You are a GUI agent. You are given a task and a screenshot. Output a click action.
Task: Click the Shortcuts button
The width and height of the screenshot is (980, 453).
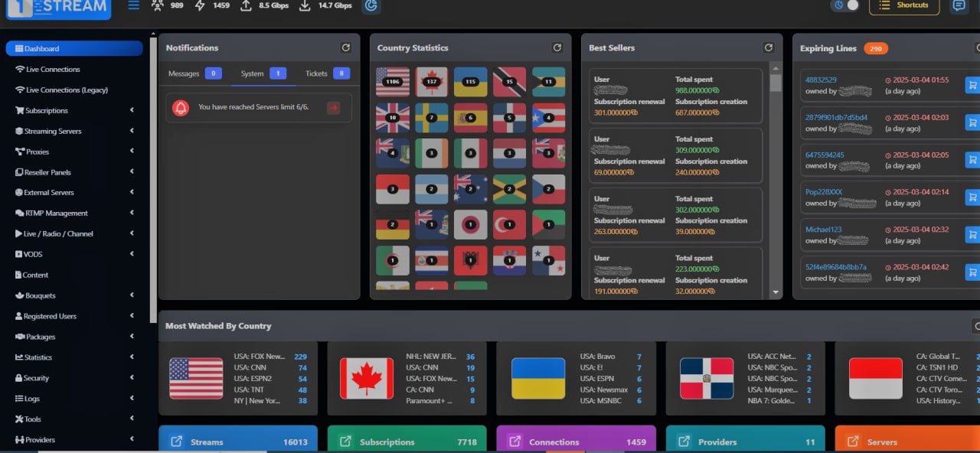pyautogui.click(x=903, y=5)
